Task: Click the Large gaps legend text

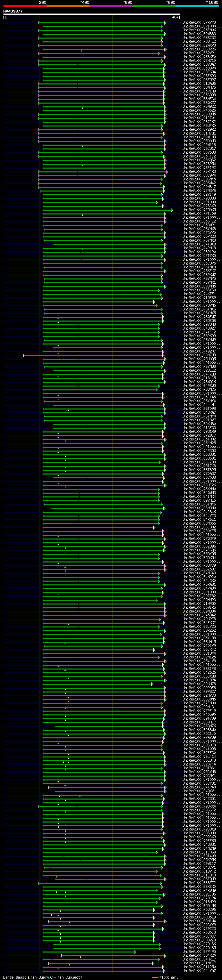Action: tap(43, 977)
